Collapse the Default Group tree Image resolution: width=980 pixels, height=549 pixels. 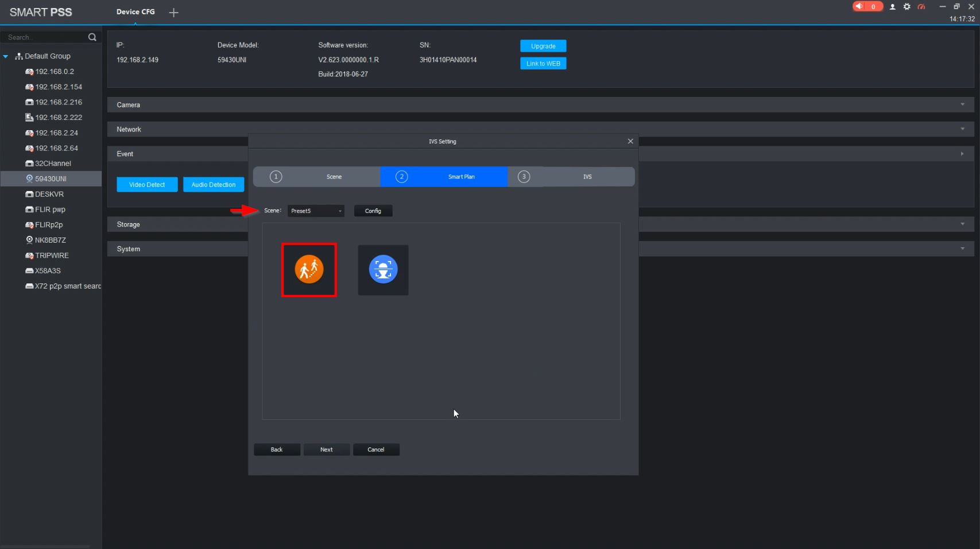(6, 56)
